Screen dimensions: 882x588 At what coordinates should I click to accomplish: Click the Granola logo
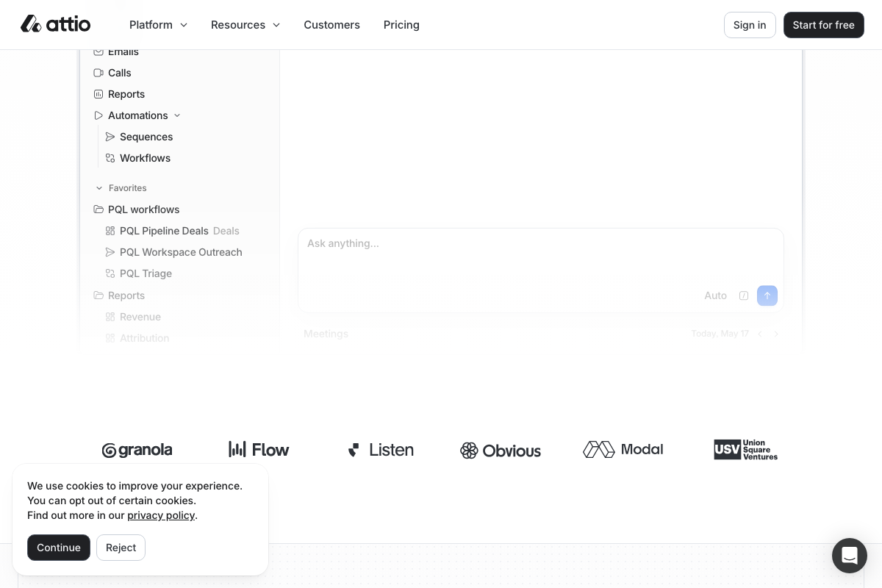tap(137, 450)
